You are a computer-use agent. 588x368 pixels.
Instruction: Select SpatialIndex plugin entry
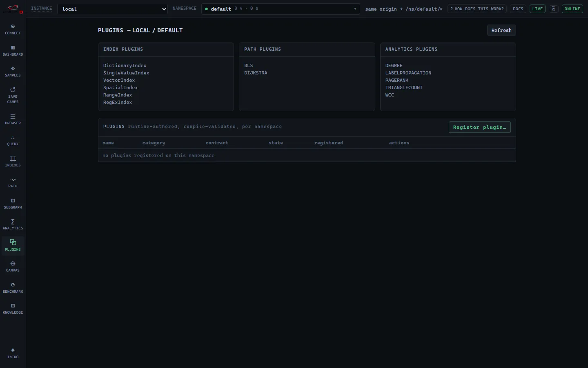pyautogui.click(x=120, y=88)
